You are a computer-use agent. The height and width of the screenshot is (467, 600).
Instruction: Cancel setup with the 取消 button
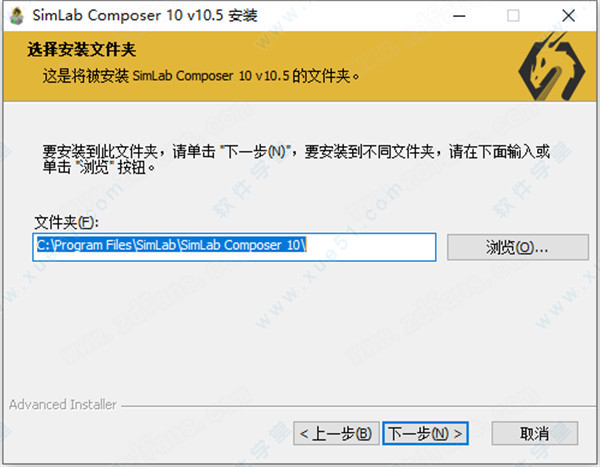click(x=535, y=433)
